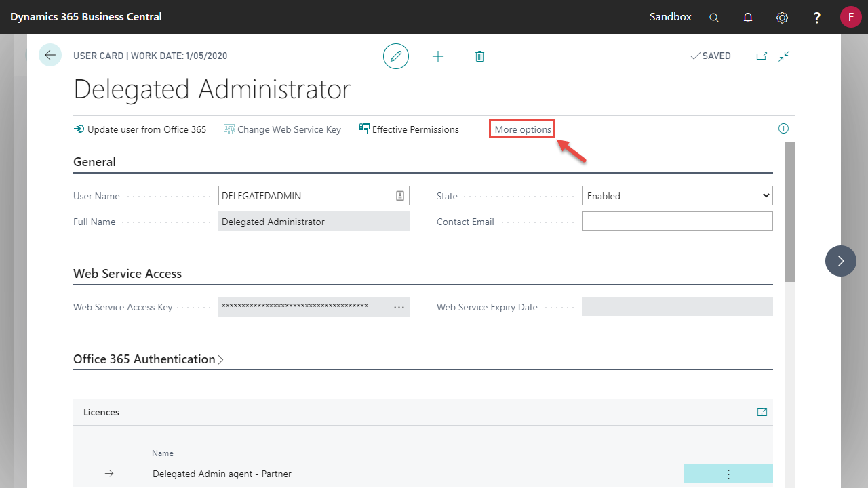868x488 pixels.
Task: Click Dynamics 365 Business Central title
Action: point(86,17)
